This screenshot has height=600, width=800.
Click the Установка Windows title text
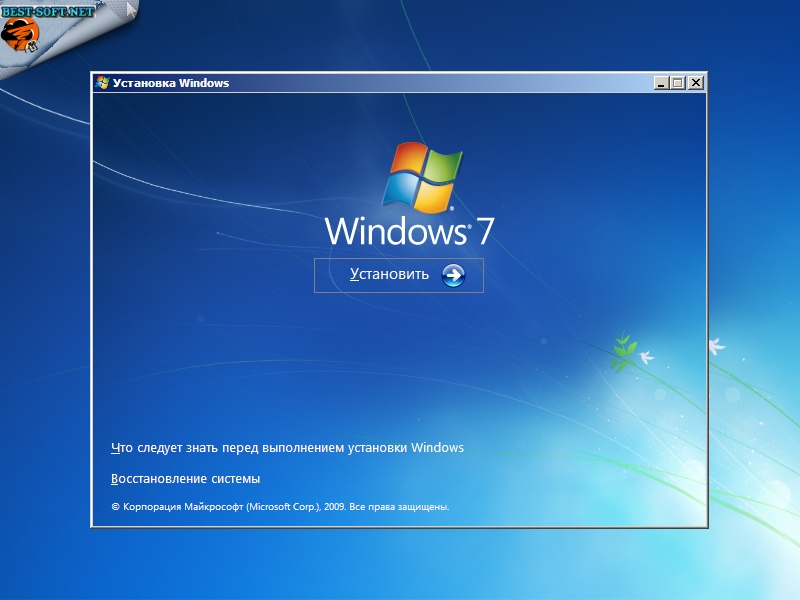(171, 83)
